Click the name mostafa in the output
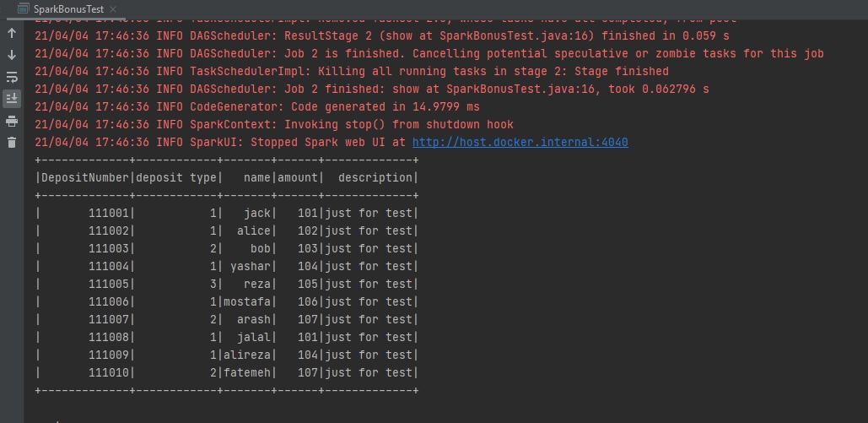This screenshot has height=423, width=868. click(x=247, y=301)
